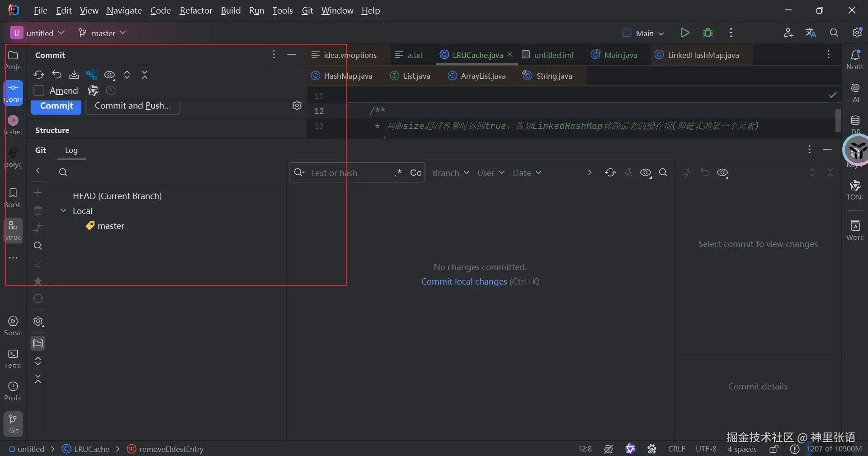The height and width of the screenshot is (456, 868).
Task: Open the Notifications tool window
Action: [855, 60]
